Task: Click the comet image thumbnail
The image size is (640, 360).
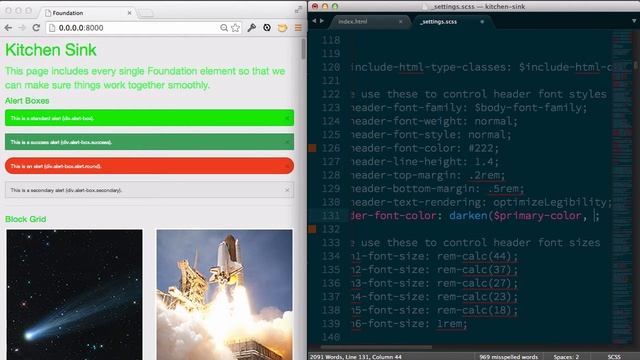Action: coord(74,294)
